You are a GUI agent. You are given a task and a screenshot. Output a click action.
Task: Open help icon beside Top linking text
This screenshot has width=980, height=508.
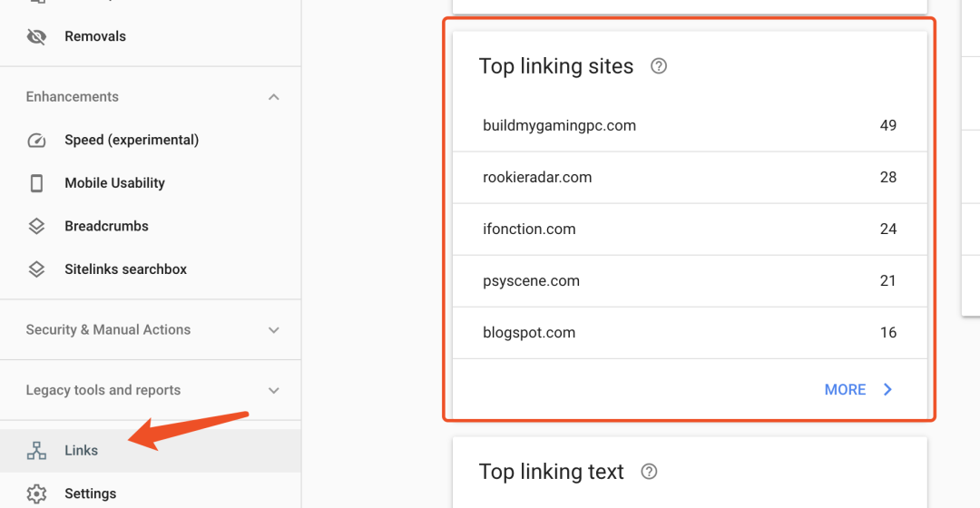tap(649, 472)
